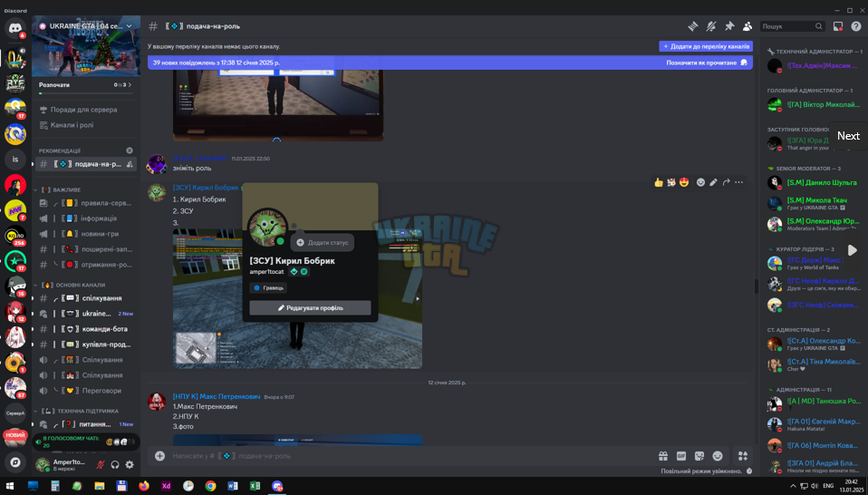Toggle notification settings bell icon
The width and height of the screenshot is (868, 495).
click(x=711, y=26)
